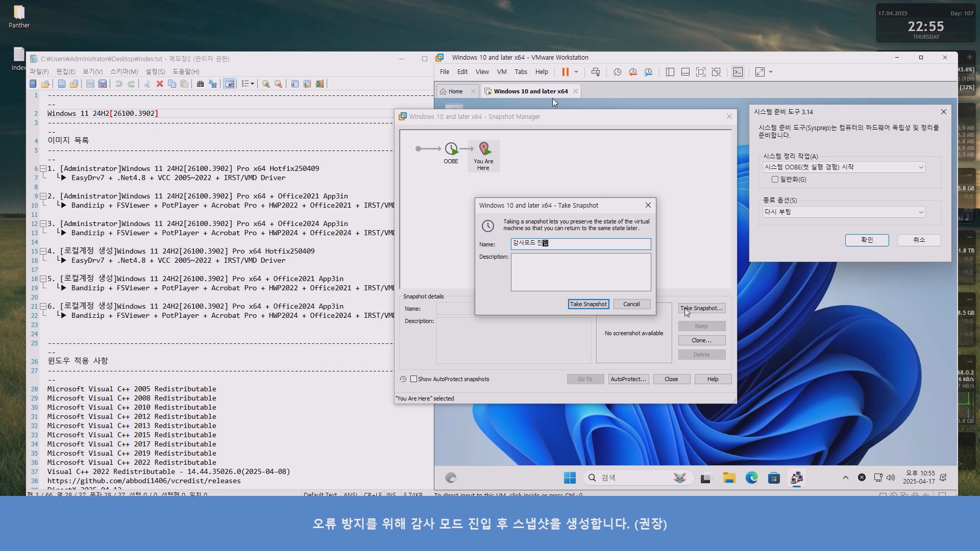Screen dimensions: 980x551
Task: Click the send Ctrl+Alt+Del toolbar icon
Action: click(x=596, y=72)
